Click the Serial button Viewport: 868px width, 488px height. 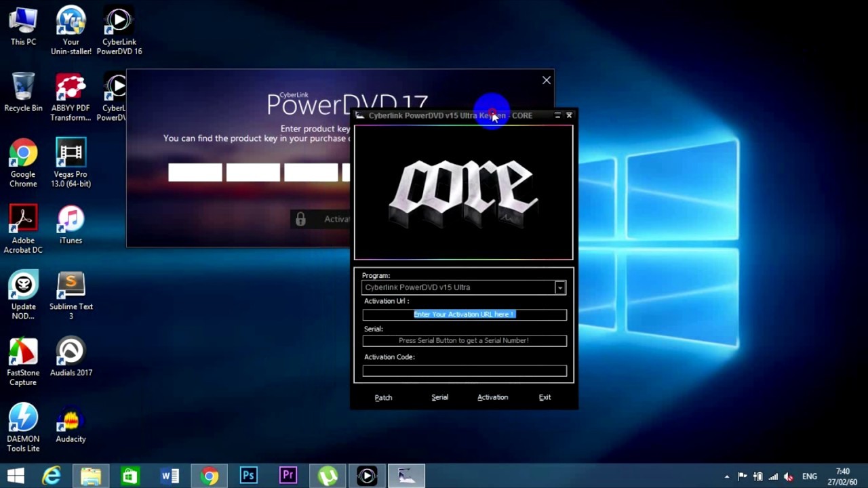click(x=439, y=397)
